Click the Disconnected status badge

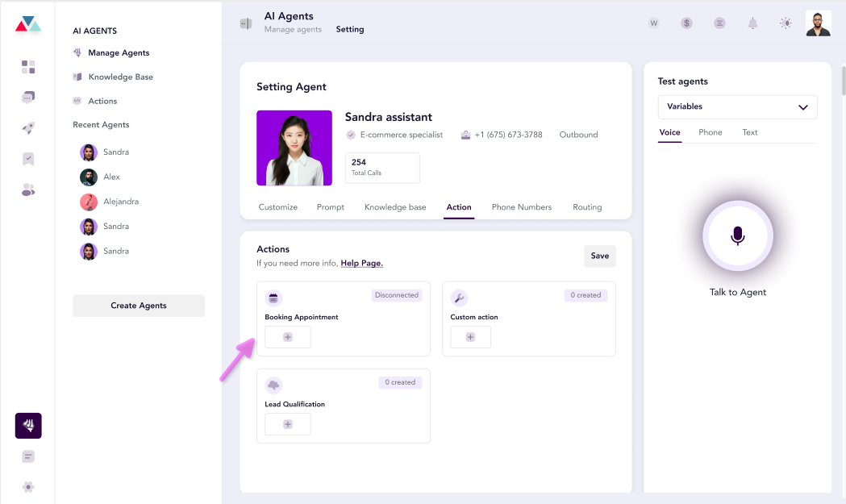(x=397, y=295)
